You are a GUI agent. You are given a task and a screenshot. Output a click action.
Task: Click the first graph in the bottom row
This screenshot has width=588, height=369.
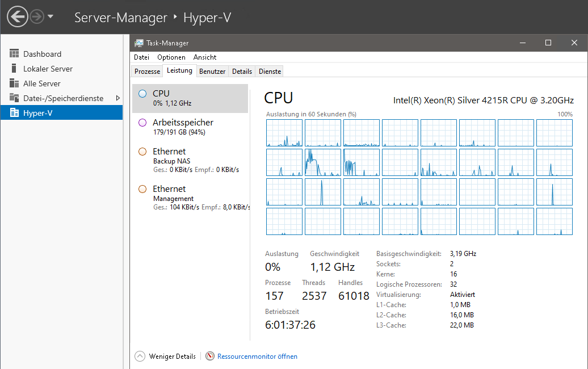coord(284,221)
